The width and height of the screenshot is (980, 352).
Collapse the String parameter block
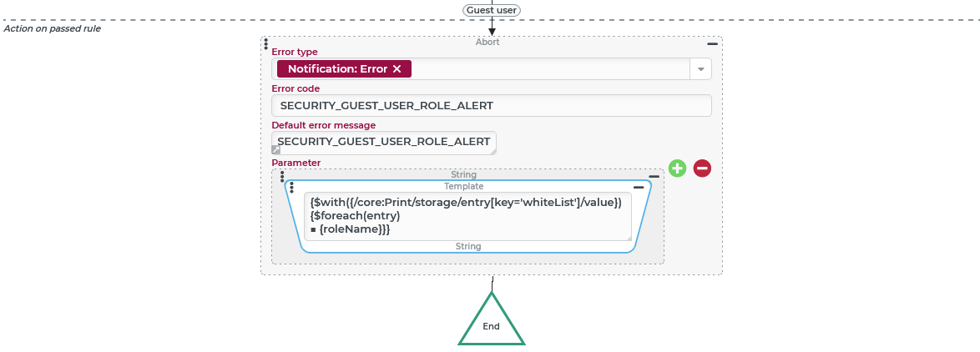click(x=654, y=177)
